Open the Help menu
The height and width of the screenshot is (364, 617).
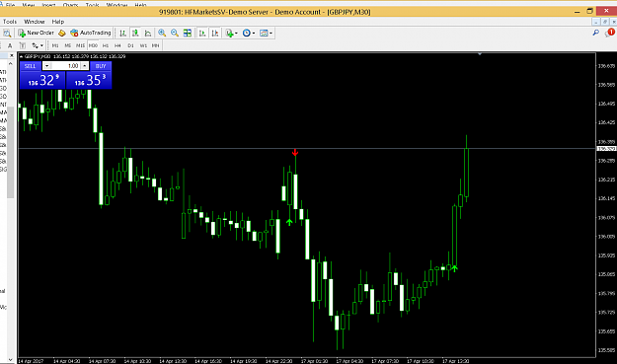(x=58, y=22)
